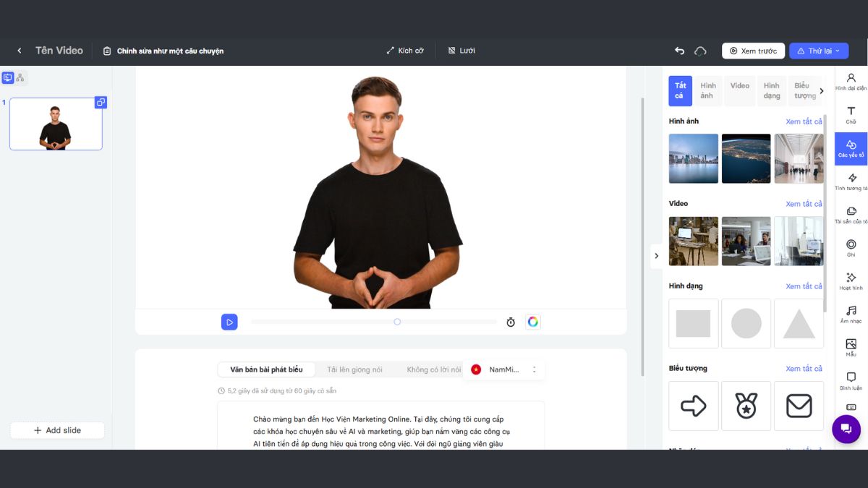Viewport: 868px width, 488px height.
Task: Switch to Tải lên giọng nói tab
Action: point(354,369)
